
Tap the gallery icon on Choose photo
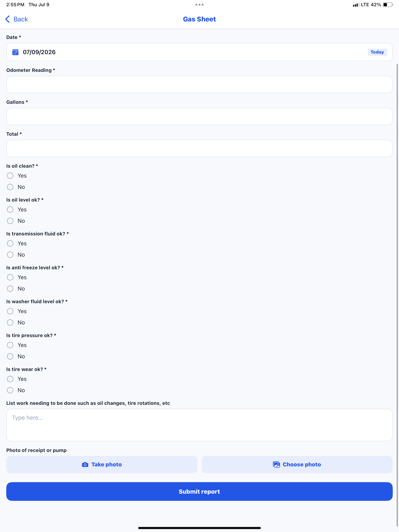(276, 465)
